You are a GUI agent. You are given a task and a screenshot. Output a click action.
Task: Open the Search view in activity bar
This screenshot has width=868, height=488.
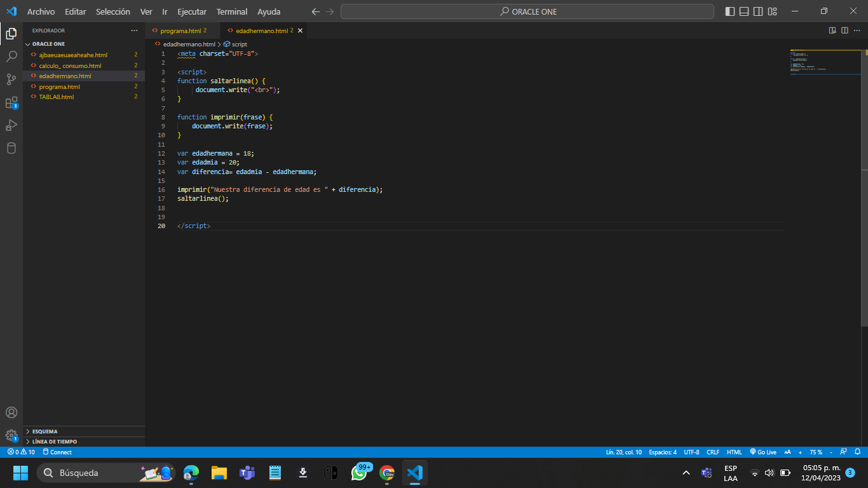point(11,57)
